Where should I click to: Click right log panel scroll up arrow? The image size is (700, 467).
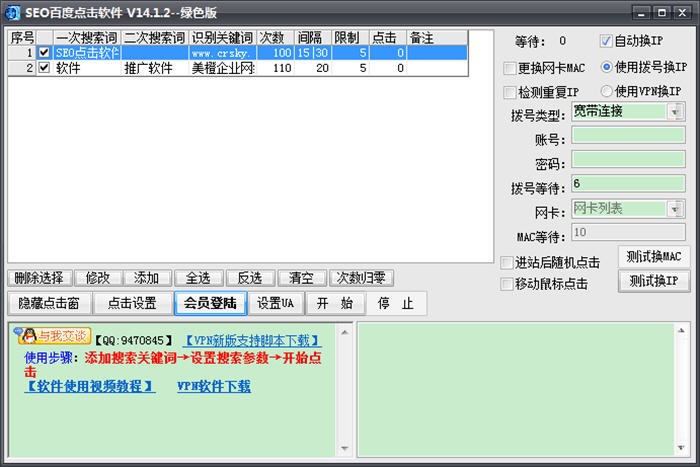coord(681,331)
